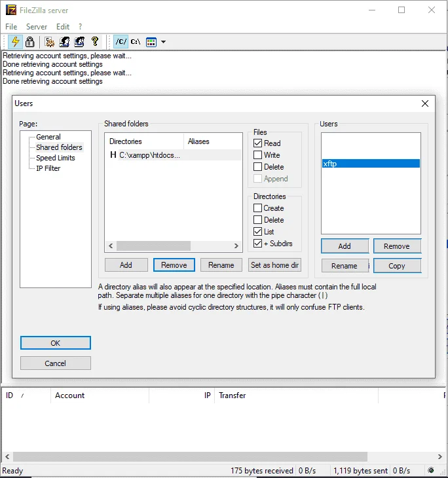Open the Server menu
This screenshot has height=478, width=448.
click(37, 27)
